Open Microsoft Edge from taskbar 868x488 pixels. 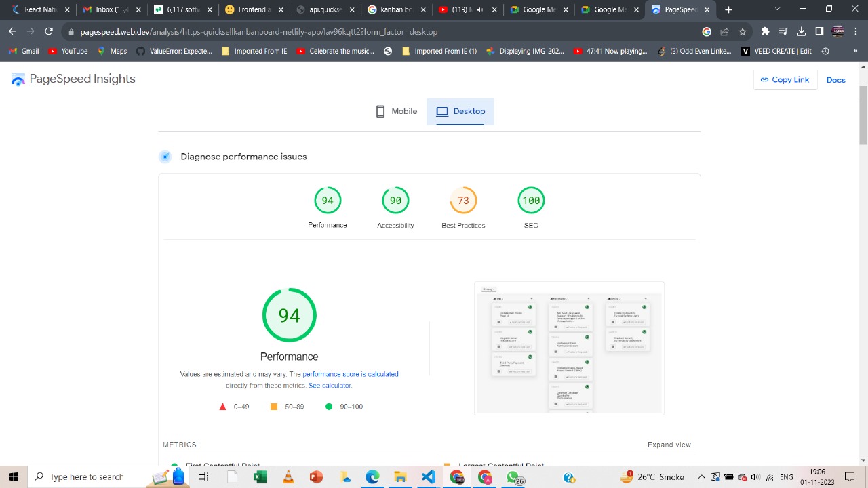click(x=372, y=477)
